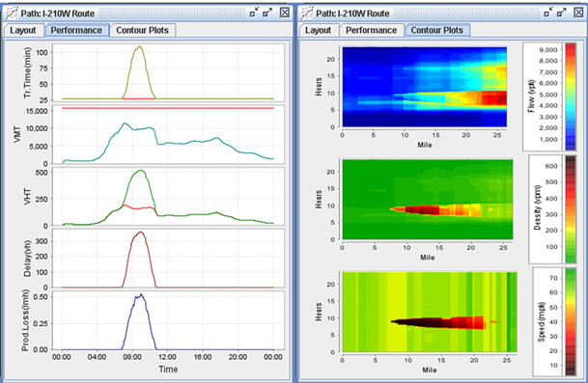The width and height of the screenshot is (588, 383).
Task: Click the VHT line chart
Action: 168,197
